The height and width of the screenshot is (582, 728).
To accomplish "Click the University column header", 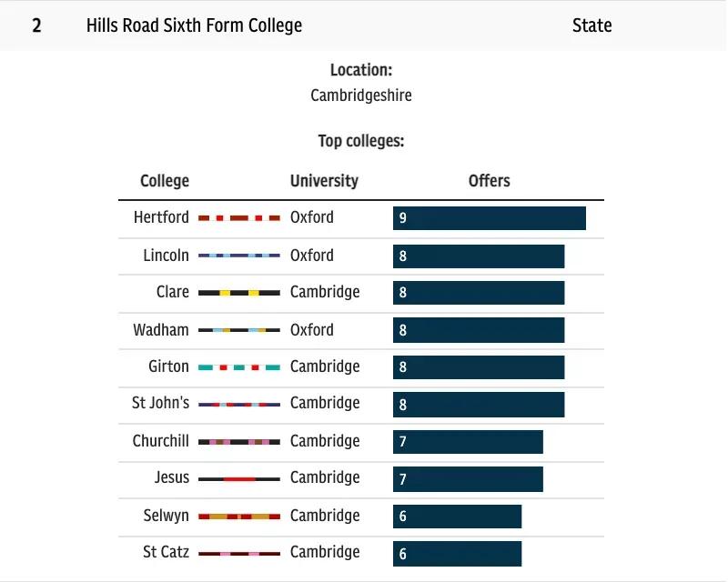I will click(x=324, y=181).
